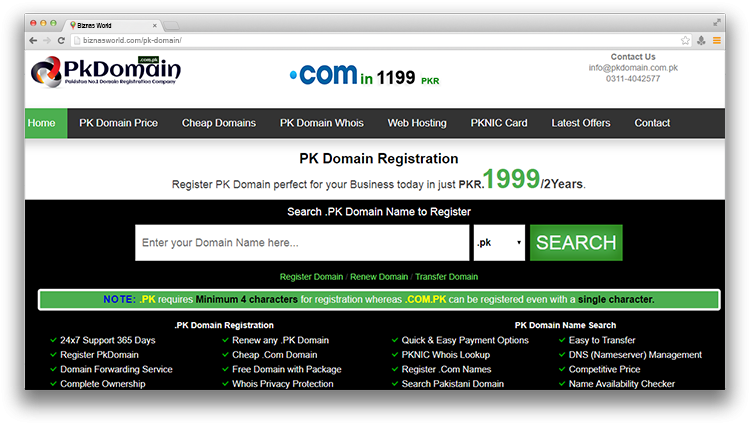
Task: Click the Transfer Domain link
Action: click(447, 276)
